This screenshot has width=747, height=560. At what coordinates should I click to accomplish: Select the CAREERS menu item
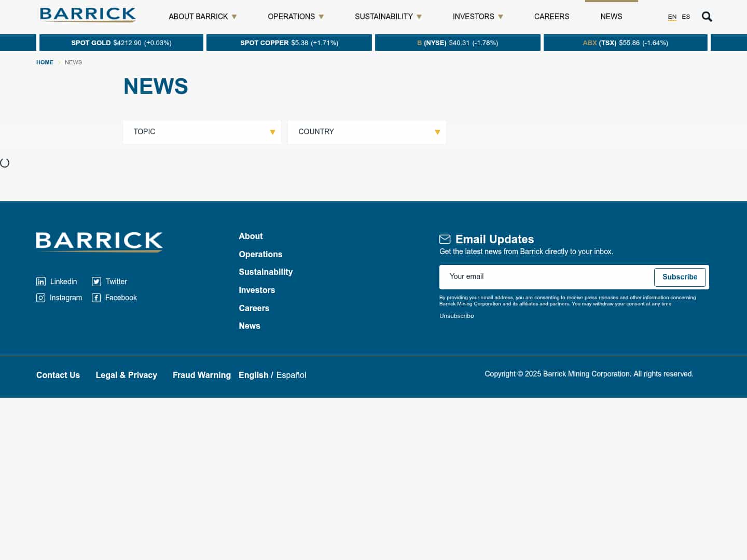point(551,17)
